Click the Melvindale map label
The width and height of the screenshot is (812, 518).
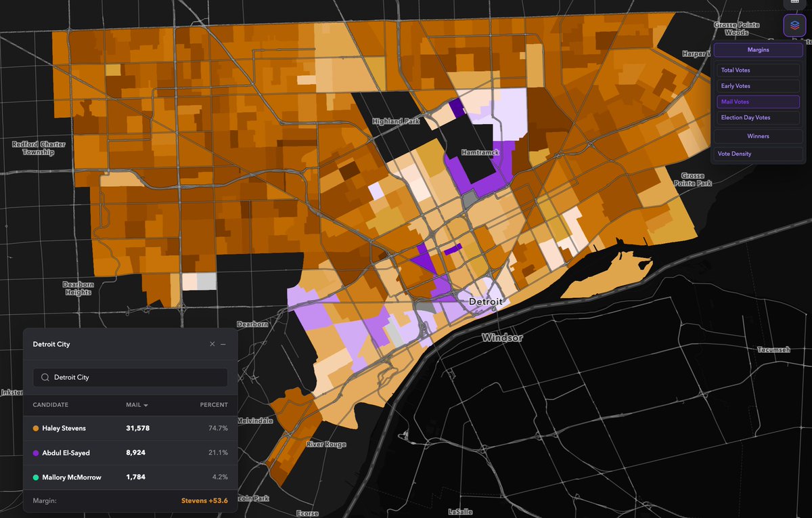tap(254, 420)
